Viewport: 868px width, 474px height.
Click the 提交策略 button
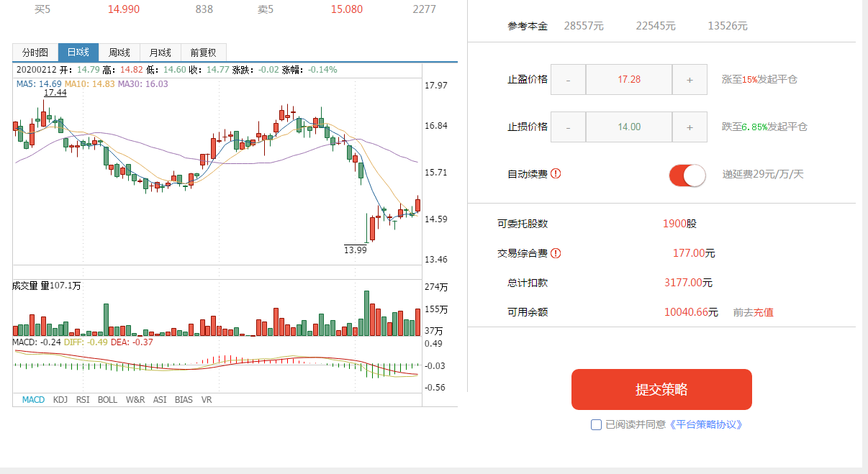point(661,390)
